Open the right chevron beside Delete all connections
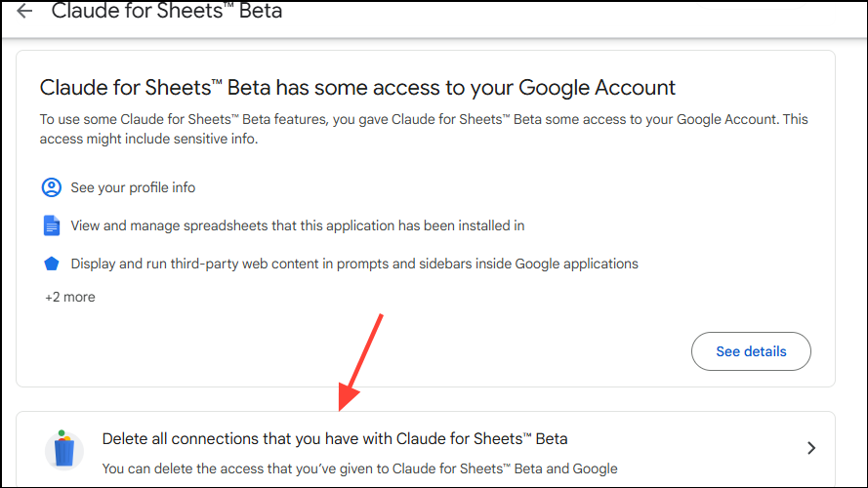 click(x=810, y=449)
